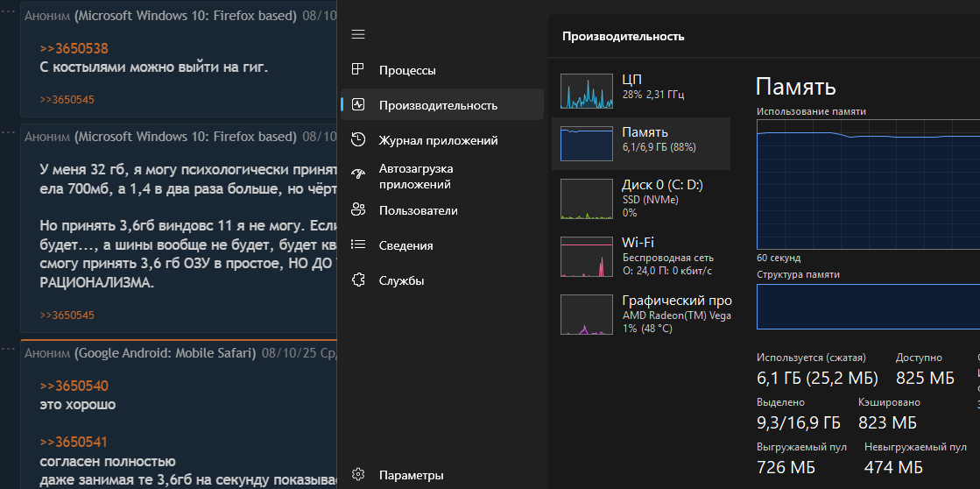Click the Сведения list icon

(357, 245)
